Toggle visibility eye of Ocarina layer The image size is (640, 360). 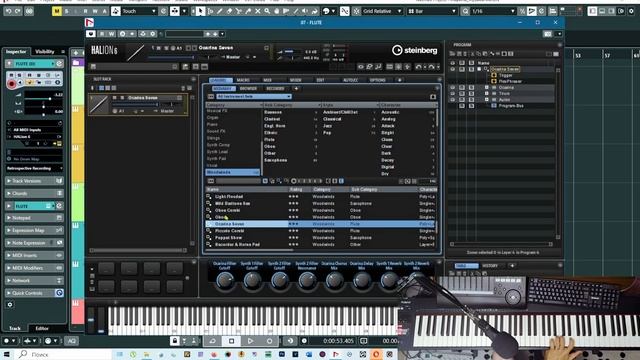coord(452,87)
